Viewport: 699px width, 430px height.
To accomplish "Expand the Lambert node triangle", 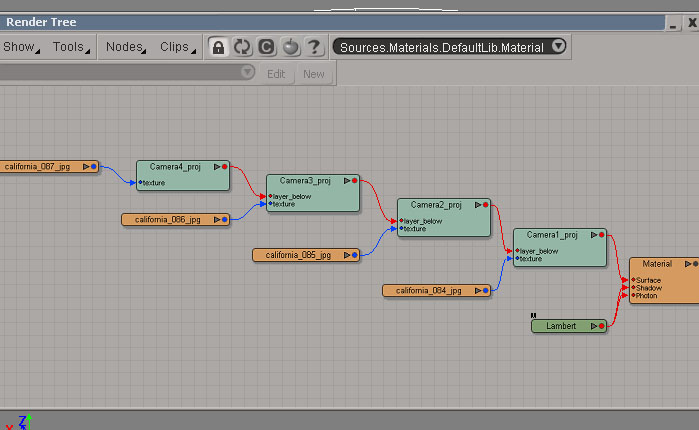I will point(593,326).
